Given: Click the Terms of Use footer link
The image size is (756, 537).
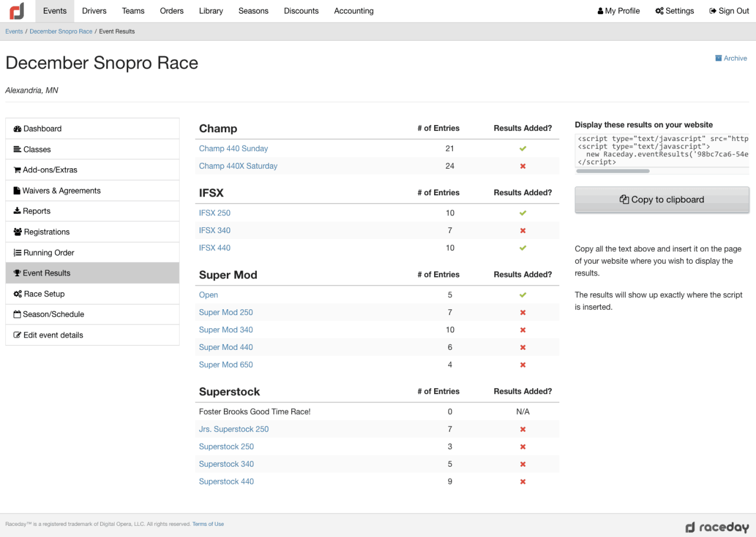Looking at the screenshot, I should pos(208,524).
